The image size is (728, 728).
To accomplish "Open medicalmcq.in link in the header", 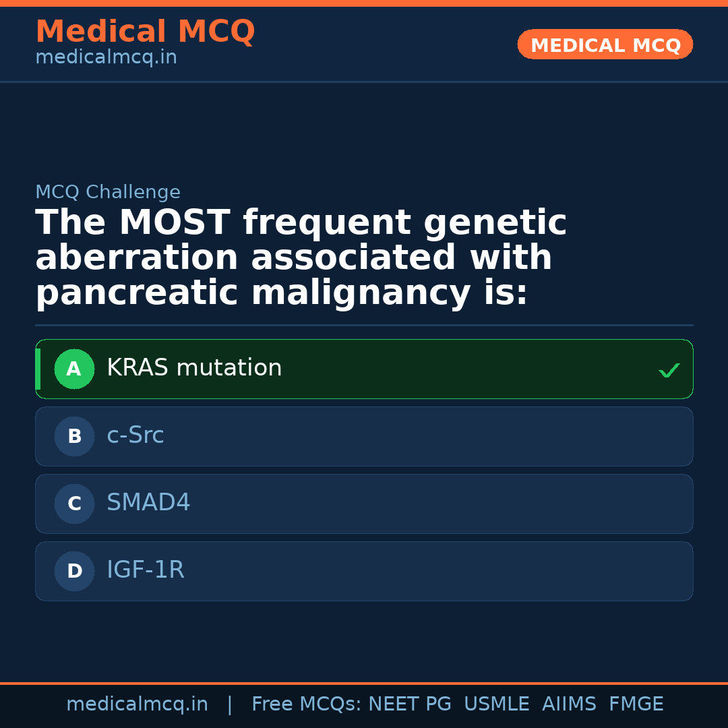I will (x=106, y=57).
